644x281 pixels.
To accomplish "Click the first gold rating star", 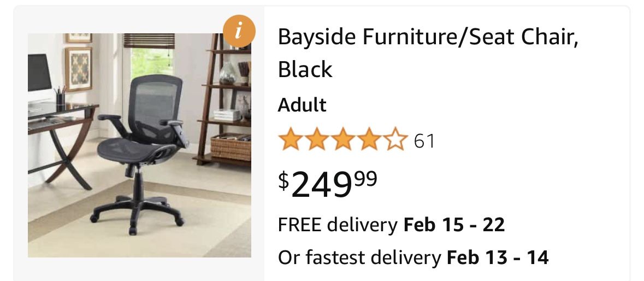I will pos(290,140).
